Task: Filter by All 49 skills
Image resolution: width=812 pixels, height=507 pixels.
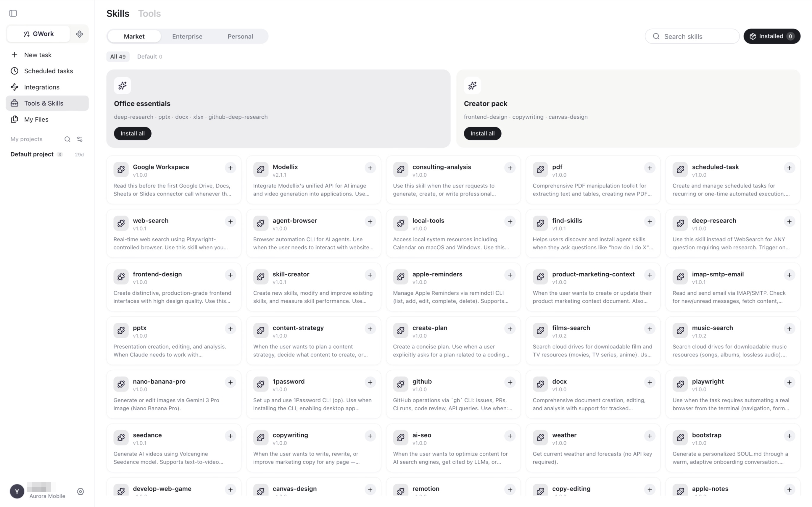Action: tap(118, 57)
